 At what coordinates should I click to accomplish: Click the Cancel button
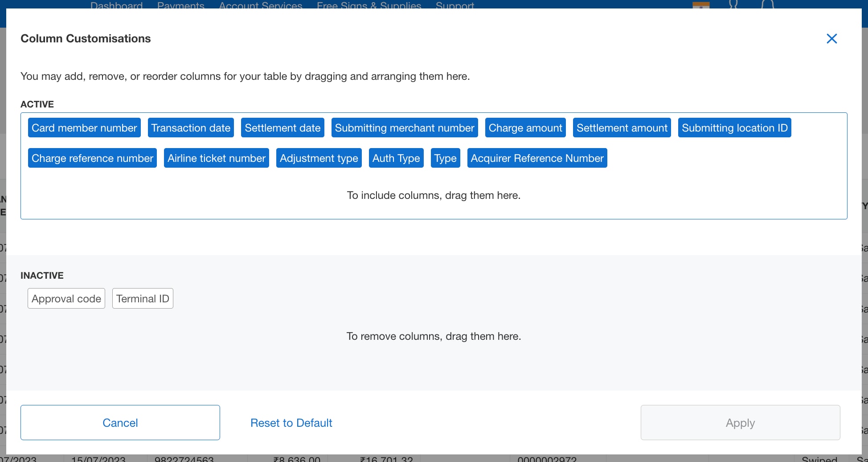pos(120,422)
